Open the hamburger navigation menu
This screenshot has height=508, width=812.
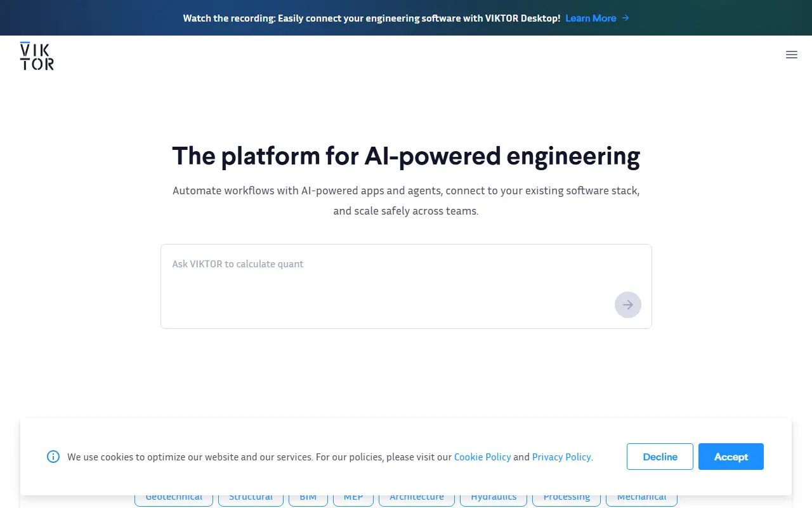coord(792,55)
